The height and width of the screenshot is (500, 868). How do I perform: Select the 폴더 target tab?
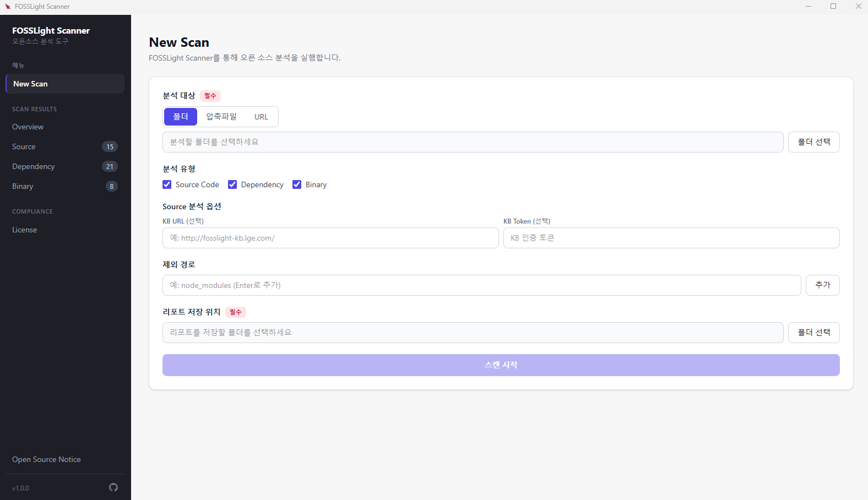pos(181,117)
